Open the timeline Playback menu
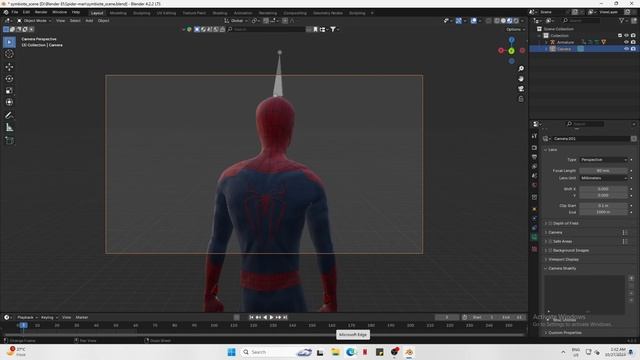This screenshot has width=640, height=360. 27,317
